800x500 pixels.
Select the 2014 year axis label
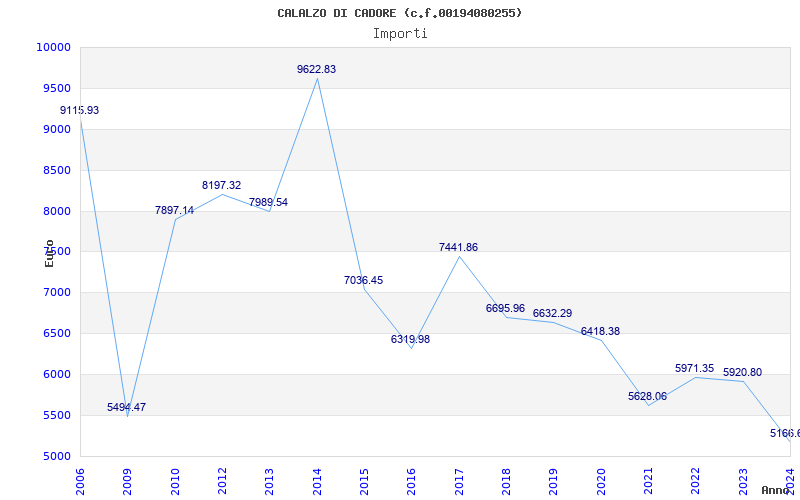click(x=317, y=482)
